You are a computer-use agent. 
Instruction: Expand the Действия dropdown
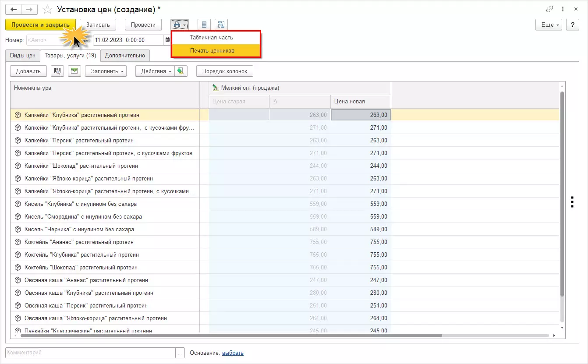(x=155, y=71)
